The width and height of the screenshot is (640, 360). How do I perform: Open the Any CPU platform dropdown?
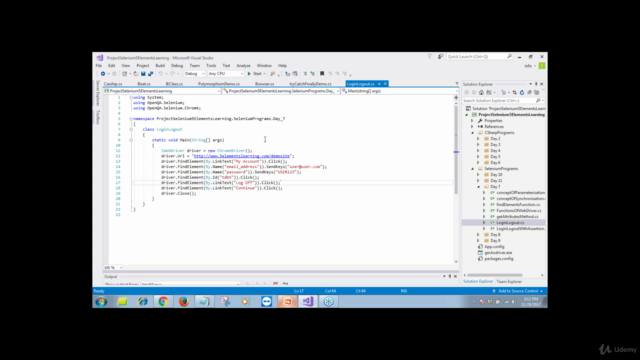pos(226,74)
